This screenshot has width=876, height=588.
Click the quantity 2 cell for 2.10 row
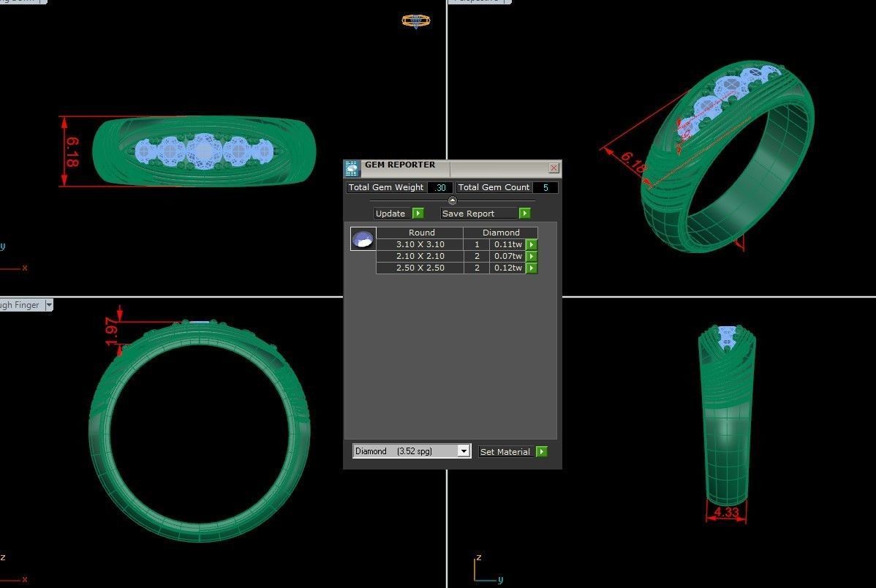click(477, 256)
